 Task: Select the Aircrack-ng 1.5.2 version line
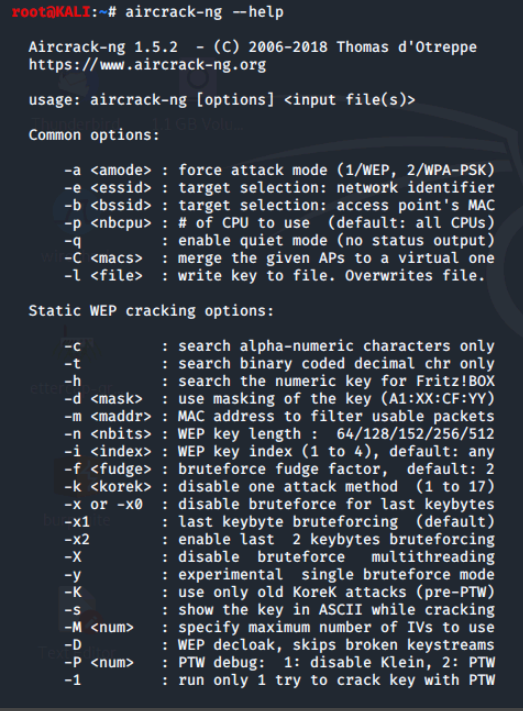coord(253,47)
